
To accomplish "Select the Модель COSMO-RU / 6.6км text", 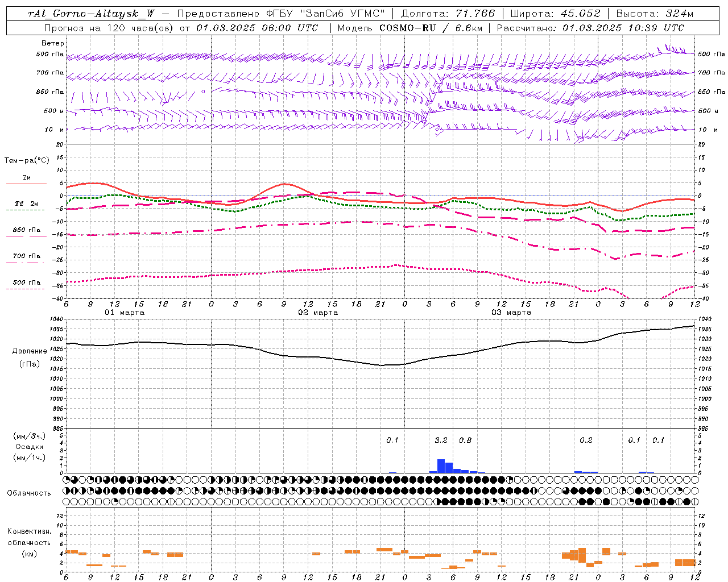I will [x=409, y=28].
